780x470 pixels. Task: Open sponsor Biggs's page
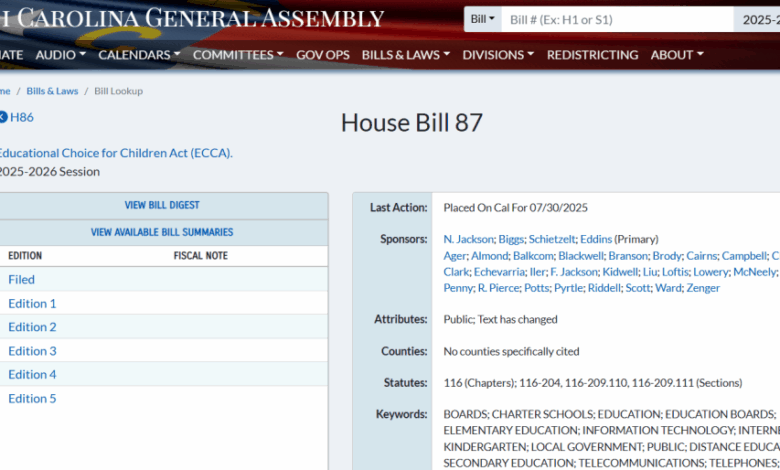click(x=511, y=239)
